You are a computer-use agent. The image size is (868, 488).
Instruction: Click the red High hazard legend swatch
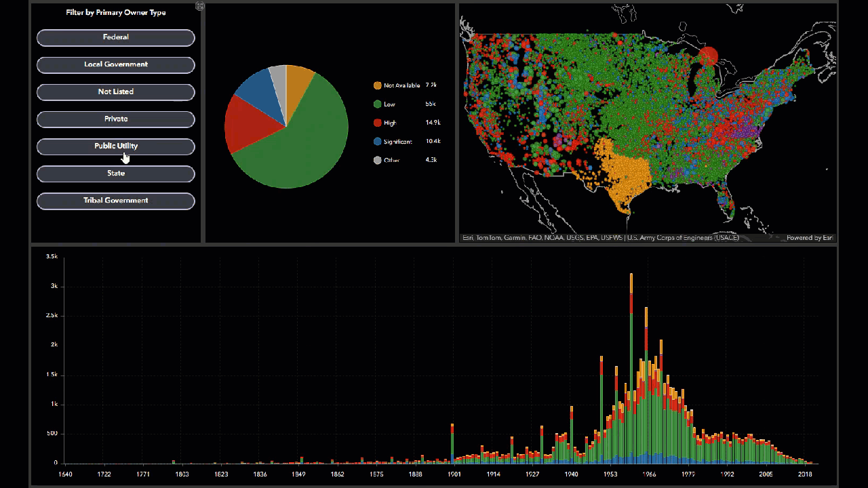point(377,123)
